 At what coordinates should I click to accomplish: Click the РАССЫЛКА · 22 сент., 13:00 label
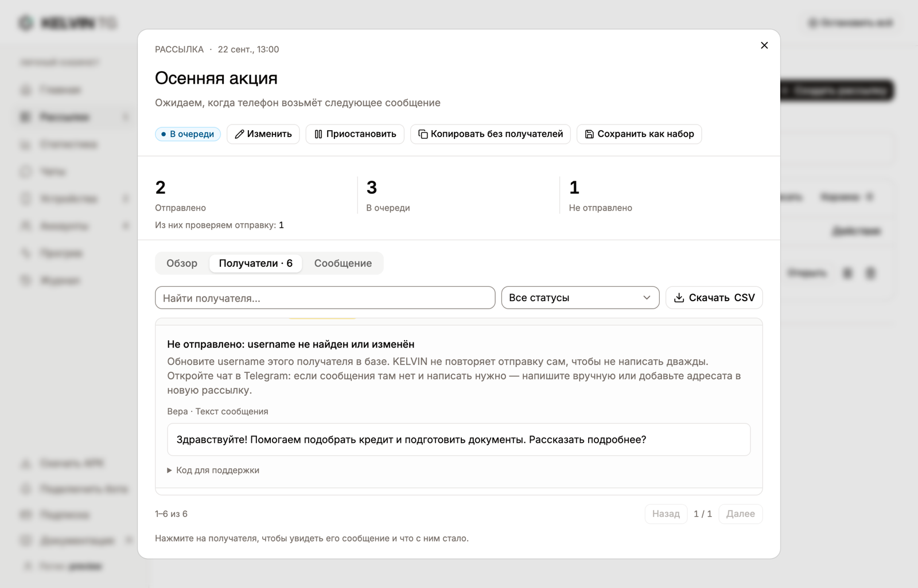pos(217,49)
